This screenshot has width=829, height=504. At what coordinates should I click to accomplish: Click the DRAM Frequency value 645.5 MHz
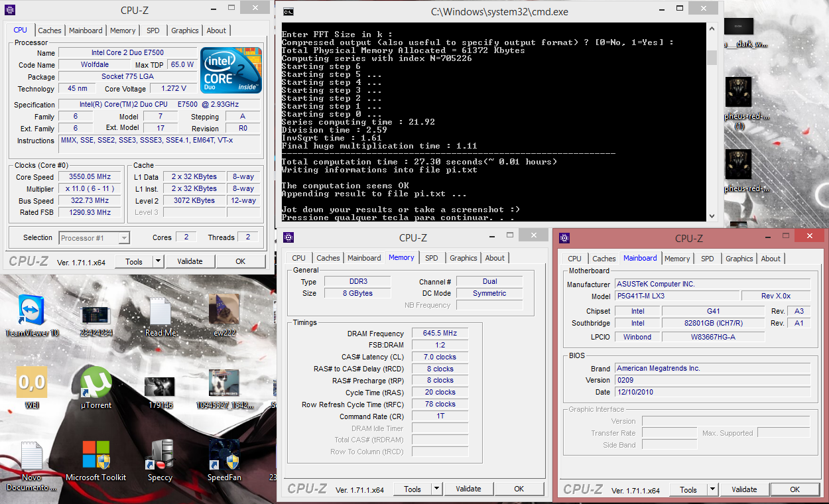440,334
